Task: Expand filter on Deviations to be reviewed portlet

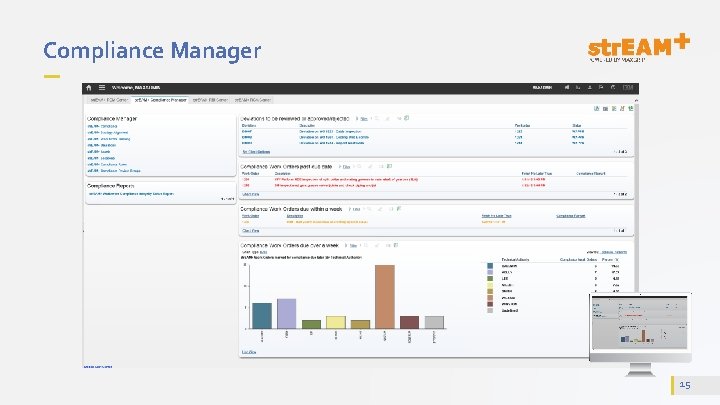Action: coord(362,118)
